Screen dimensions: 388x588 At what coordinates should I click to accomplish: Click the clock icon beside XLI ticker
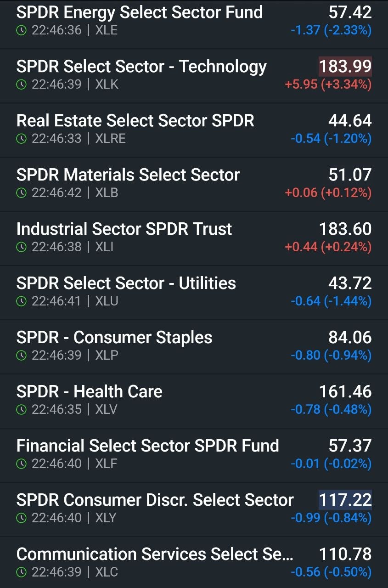click(x=21, y=247)
